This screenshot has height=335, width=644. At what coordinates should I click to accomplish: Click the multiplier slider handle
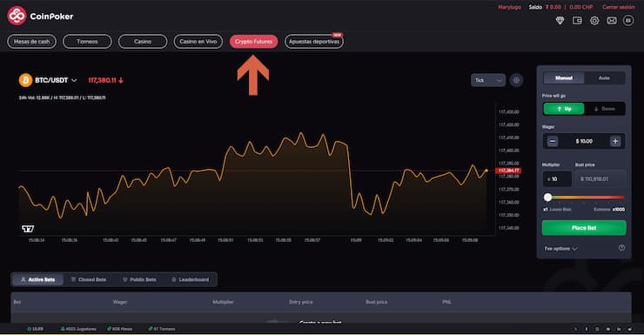547,198
